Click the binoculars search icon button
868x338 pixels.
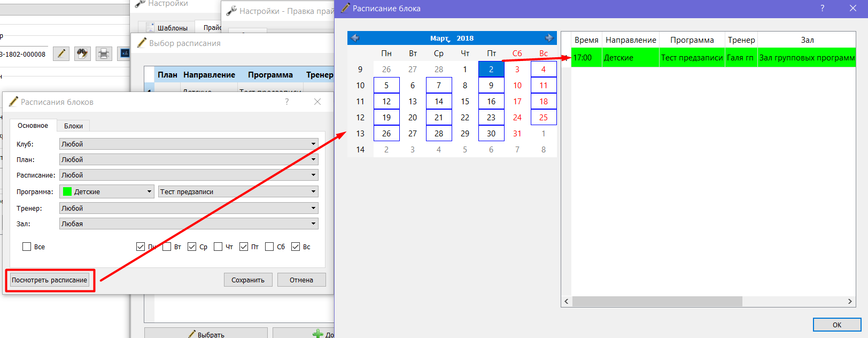tap(82, 53)
